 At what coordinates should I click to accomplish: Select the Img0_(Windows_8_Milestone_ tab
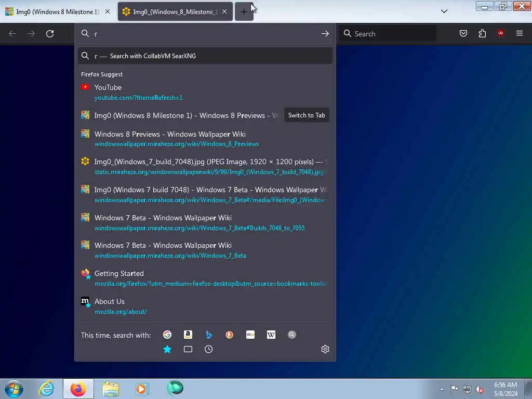point(175,12)
